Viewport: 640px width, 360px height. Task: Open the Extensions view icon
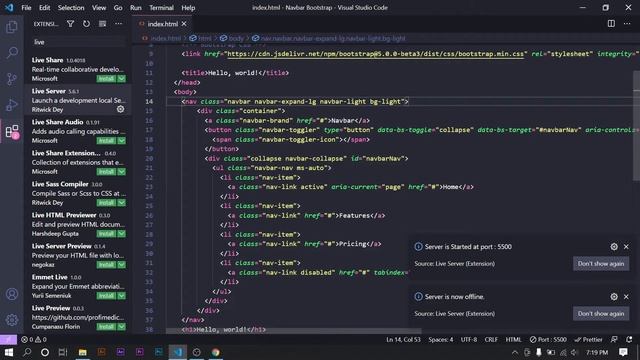click(12, 131)
